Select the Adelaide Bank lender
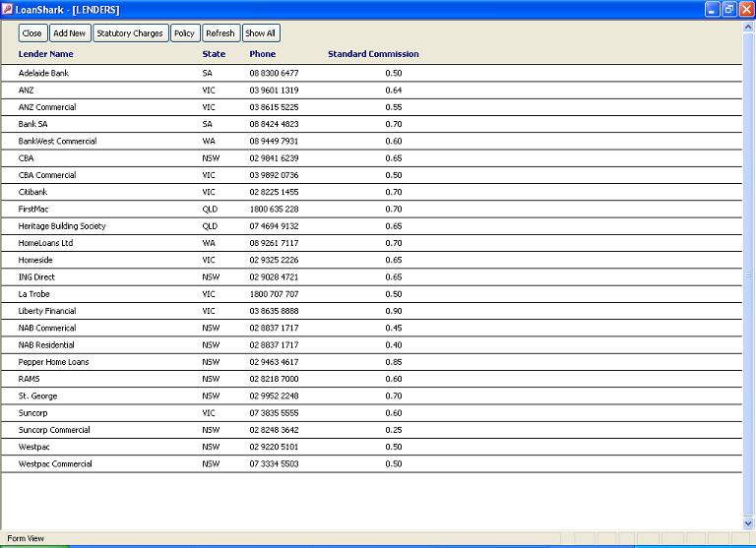This screenshot has height=548, width=756. click(x=43, y=73)
